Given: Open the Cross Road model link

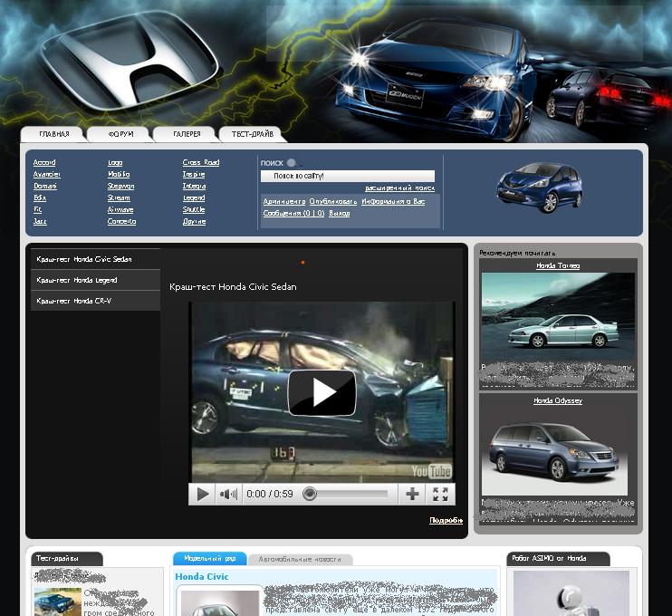Looking at the screenshot, I should point(201,162).
